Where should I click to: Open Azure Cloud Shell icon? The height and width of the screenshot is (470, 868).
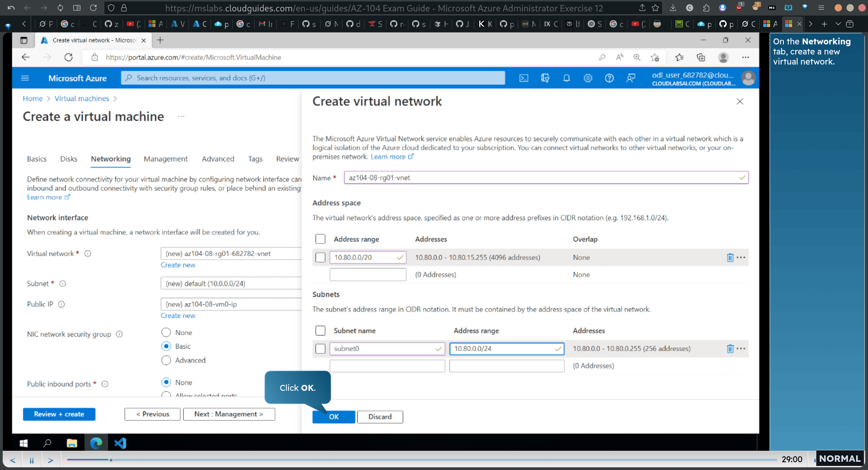[524, 78]
